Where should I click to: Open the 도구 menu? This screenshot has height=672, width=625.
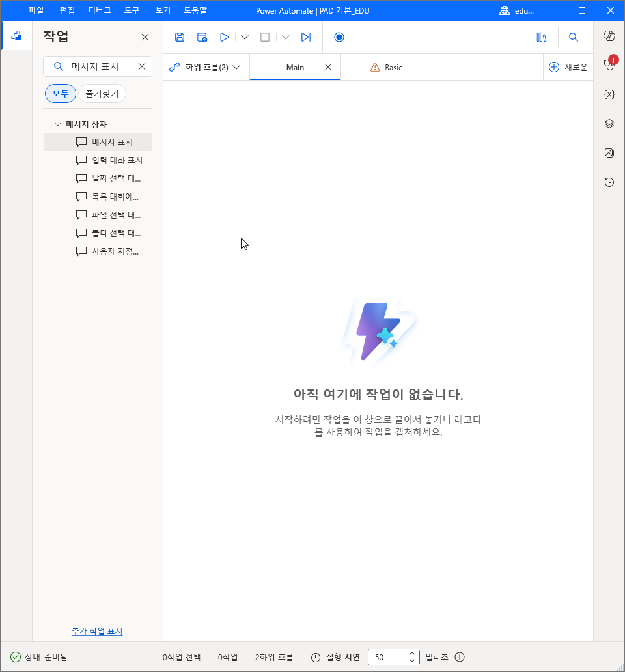click(x=132, y=10)
